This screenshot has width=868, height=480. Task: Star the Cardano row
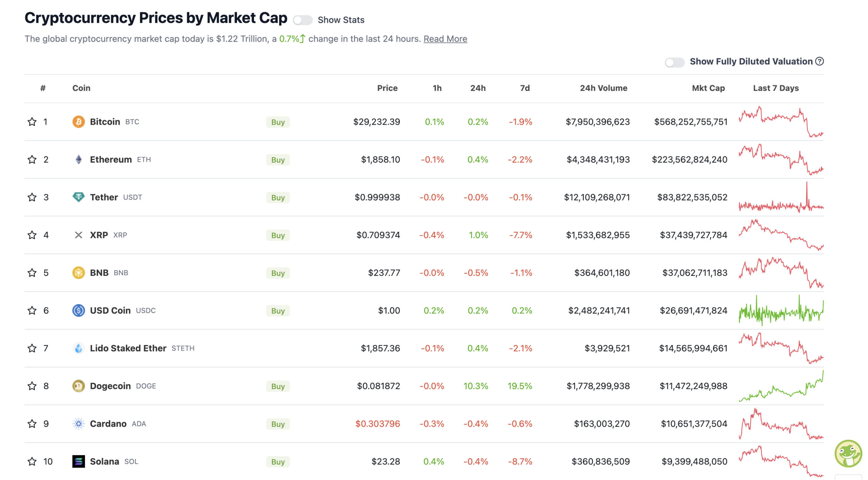(32, 424)
